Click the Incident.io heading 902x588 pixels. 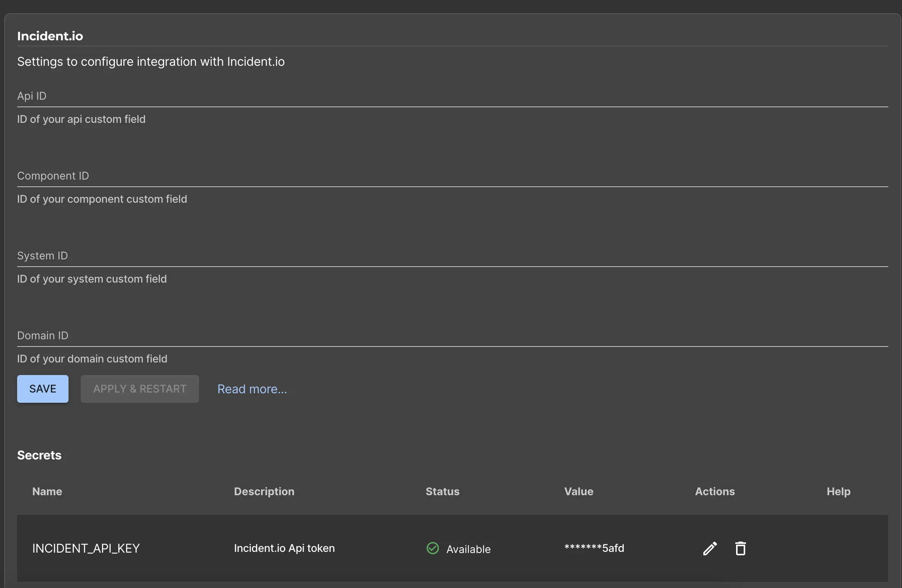(50, 35)
